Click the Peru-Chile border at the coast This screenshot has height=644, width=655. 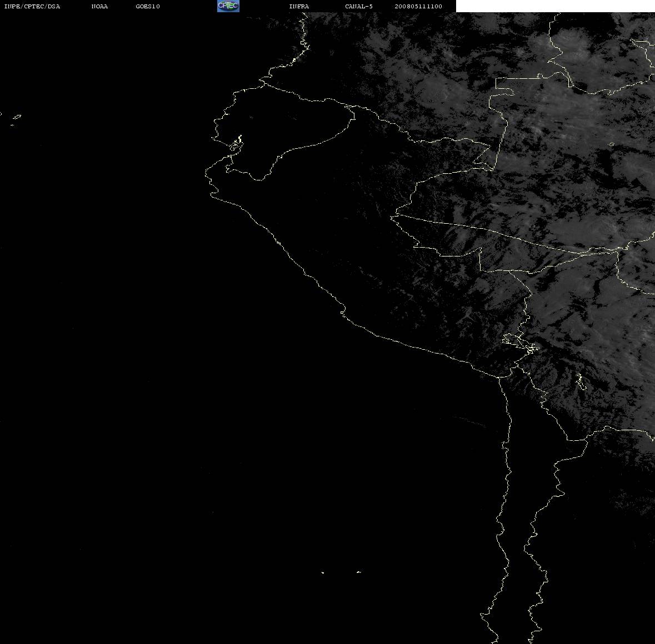pos(499,376)
